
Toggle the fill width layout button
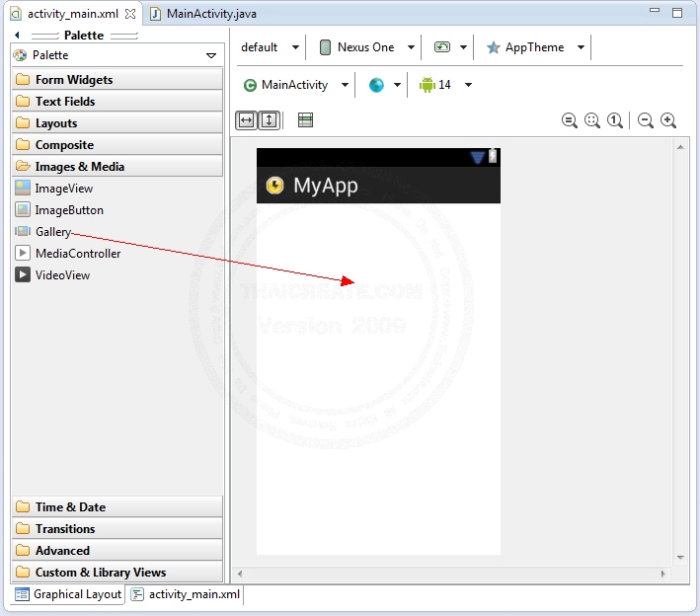[x=246, y=120]
